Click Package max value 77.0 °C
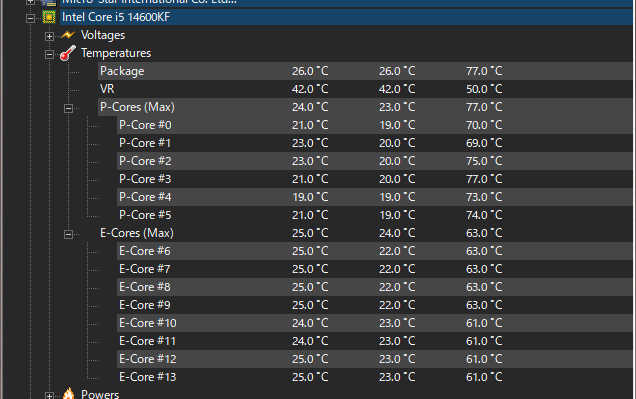Viewport: 636px width, 399px height. (484, 71)
